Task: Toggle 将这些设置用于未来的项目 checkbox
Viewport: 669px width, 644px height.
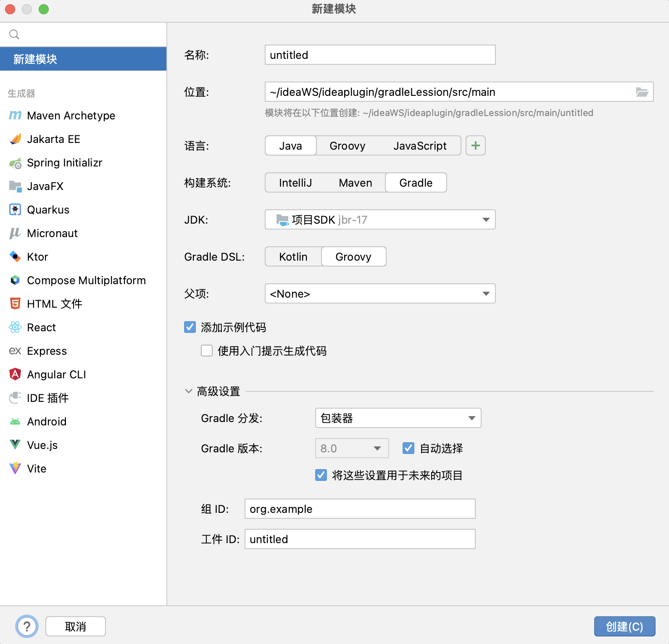Action: pyautogui.click(x=321, y=475)
